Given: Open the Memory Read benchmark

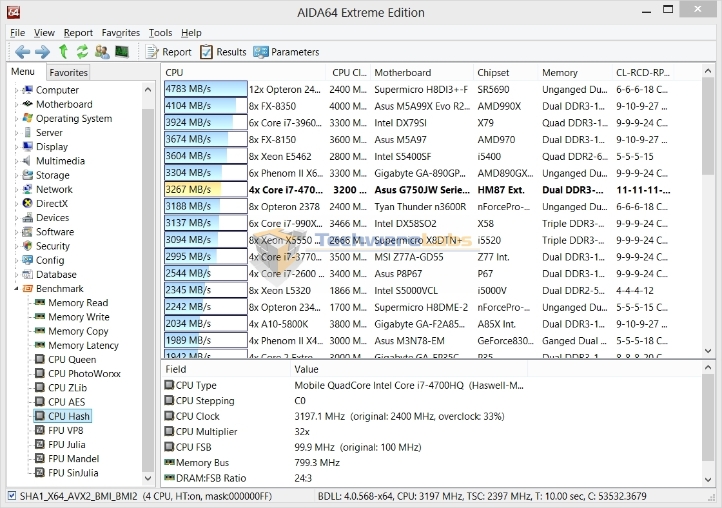Looking at the screenshot, I should click(78, 303).
